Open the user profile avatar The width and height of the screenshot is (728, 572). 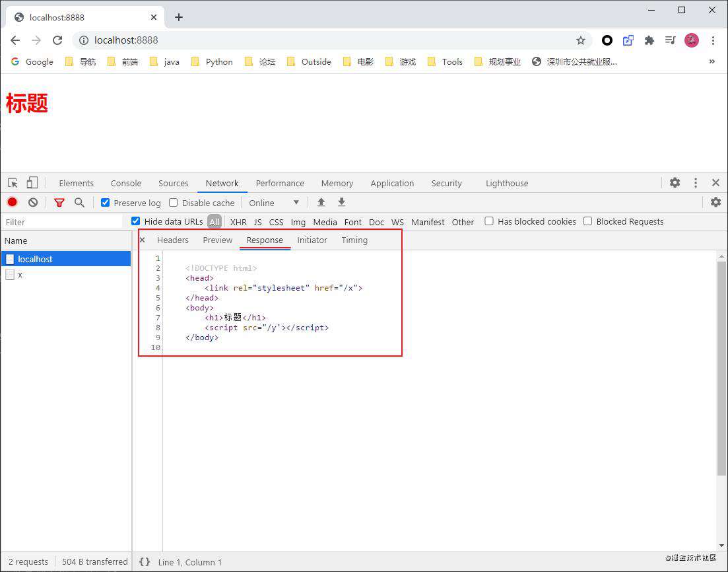point(691,40)
